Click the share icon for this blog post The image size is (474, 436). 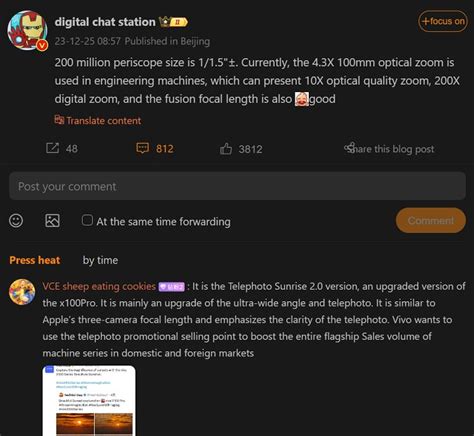click(349, 147)
